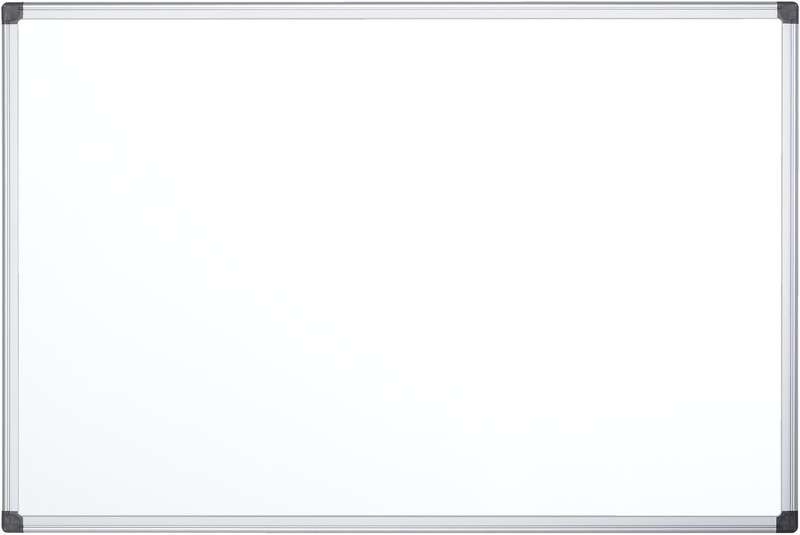800x535 pixels.
Task: Click the center of the whiteboard surface
Action: pos(400,268)
